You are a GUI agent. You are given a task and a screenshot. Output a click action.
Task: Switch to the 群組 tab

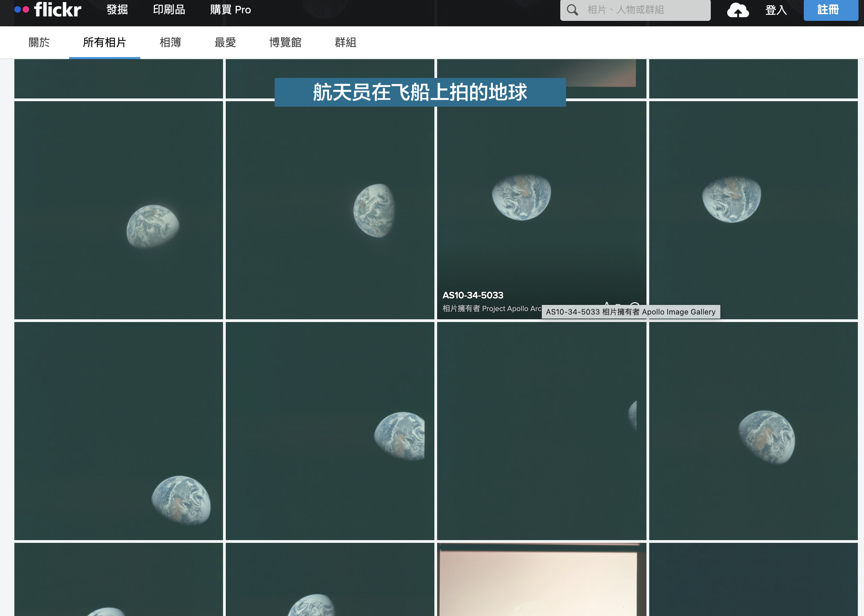[345, 42]
